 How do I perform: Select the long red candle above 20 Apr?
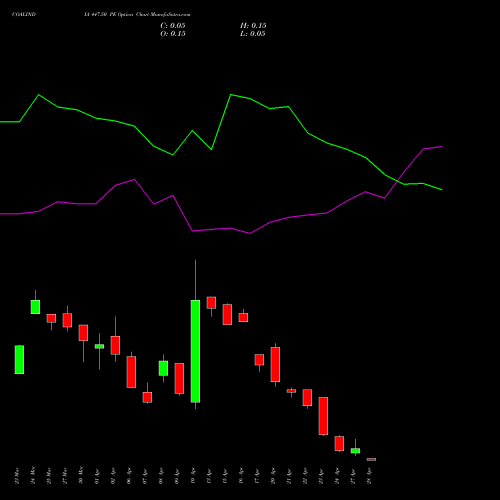(275, 365)
